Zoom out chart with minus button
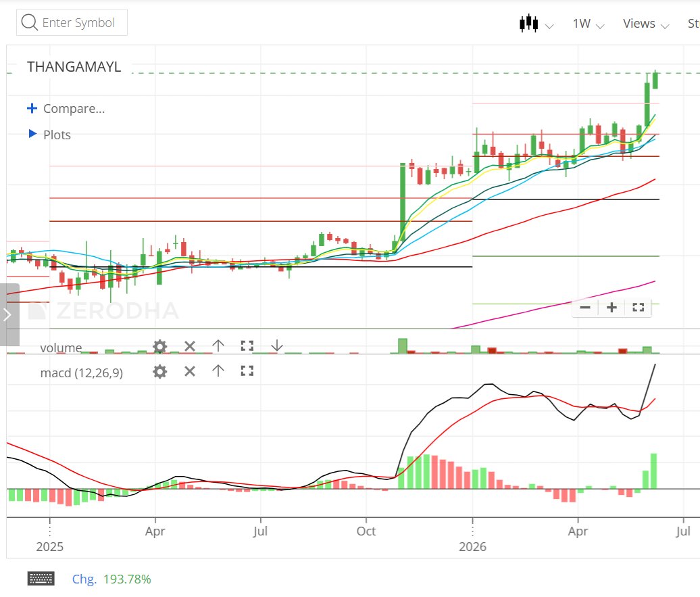This screenshot has height=597, width=700. (585, 308)
